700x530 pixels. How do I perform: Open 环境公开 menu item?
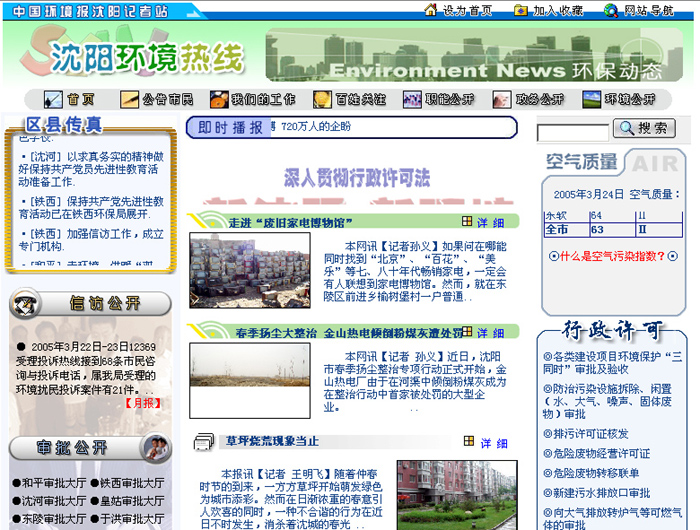[x=630, y=99]
